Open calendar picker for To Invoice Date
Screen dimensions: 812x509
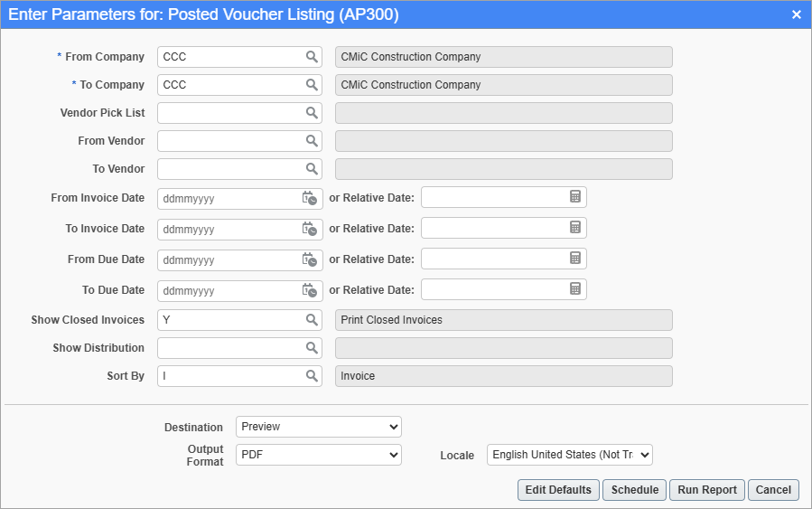point(309,229)
